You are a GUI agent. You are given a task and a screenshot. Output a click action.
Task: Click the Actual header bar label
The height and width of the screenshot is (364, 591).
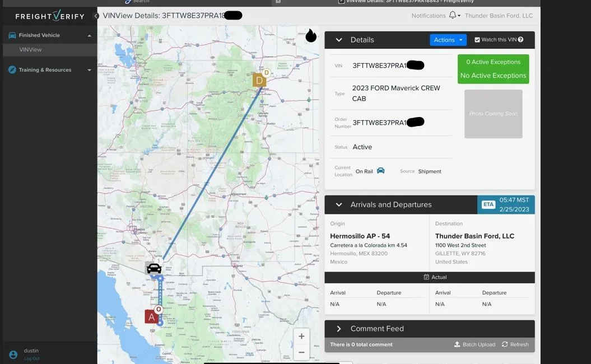[439, 277]
